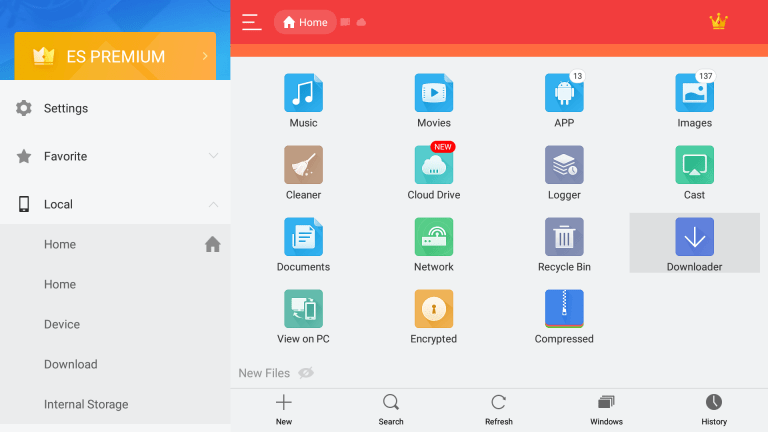Viewport: 768px width, 432px height.
Task: Click the premium crown icon
Action: click(718, 22)
